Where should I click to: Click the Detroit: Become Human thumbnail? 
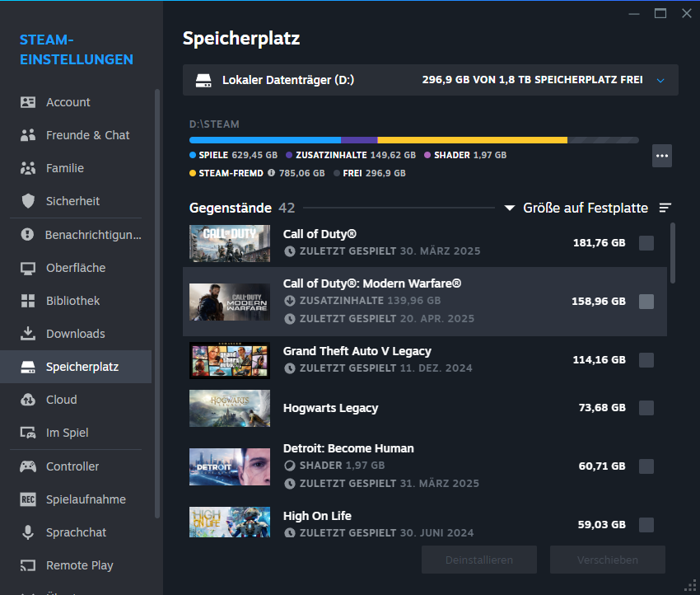(230, 466)
